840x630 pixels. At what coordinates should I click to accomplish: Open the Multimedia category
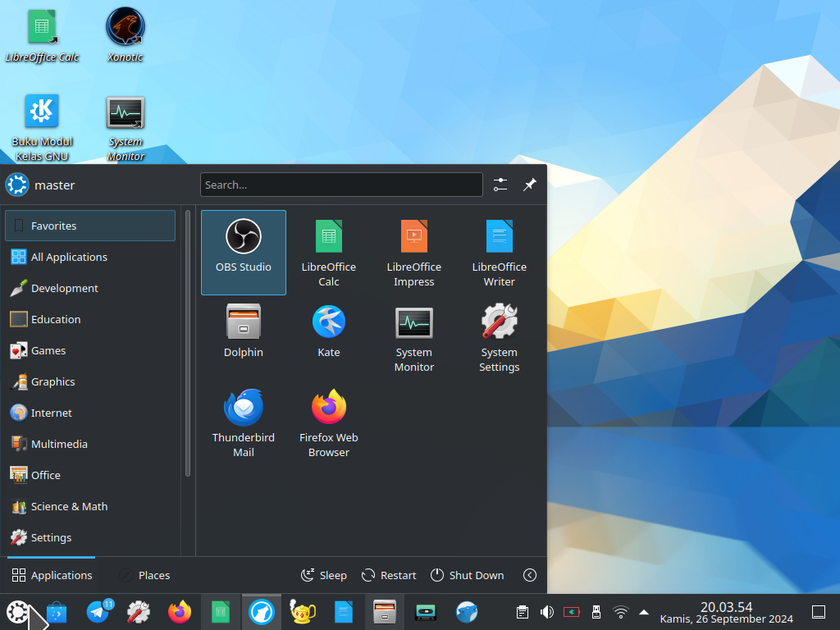click(x=90, y=444)
